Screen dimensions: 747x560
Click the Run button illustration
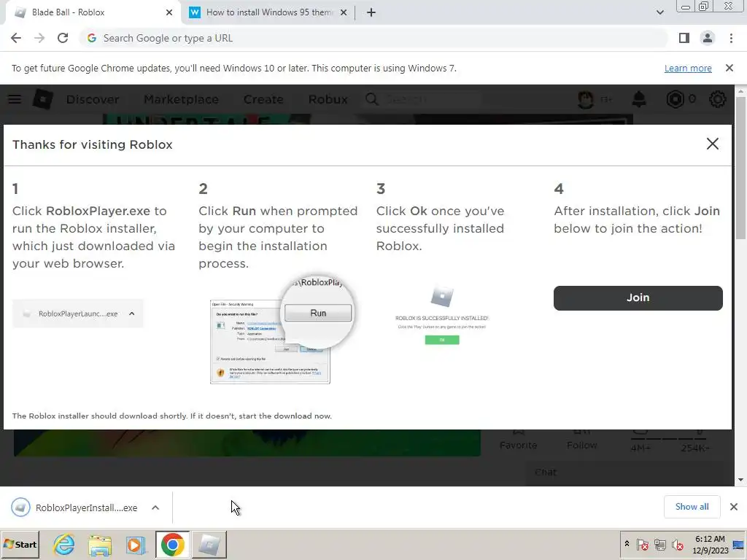click(318, 313)
